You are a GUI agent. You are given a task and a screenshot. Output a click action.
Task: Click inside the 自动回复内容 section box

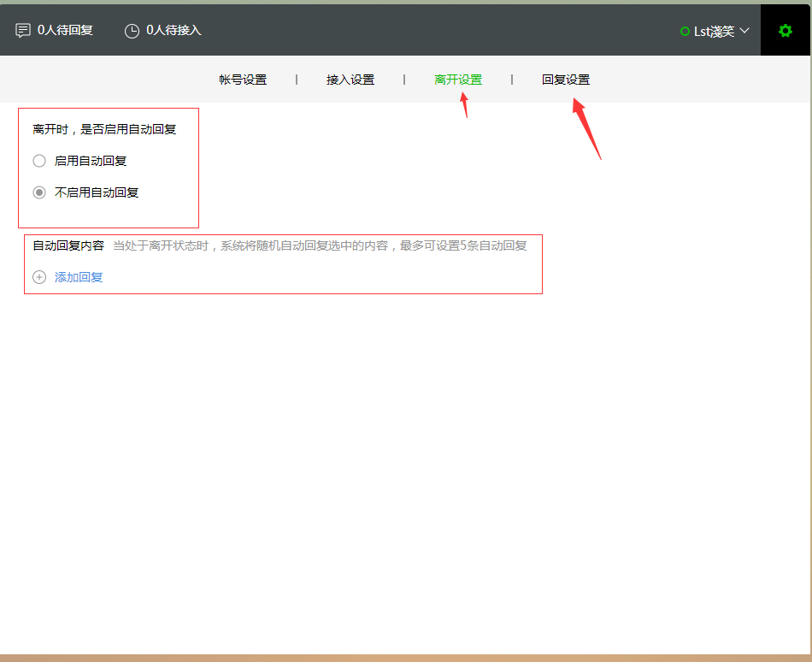(x=282, y=263)
